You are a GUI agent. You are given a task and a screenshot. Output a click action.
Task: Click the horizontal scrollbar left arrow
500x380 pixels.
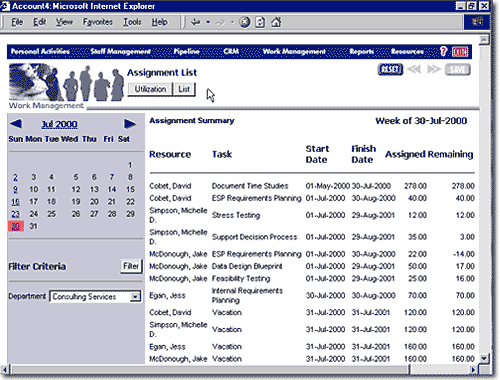click(5, 369)
